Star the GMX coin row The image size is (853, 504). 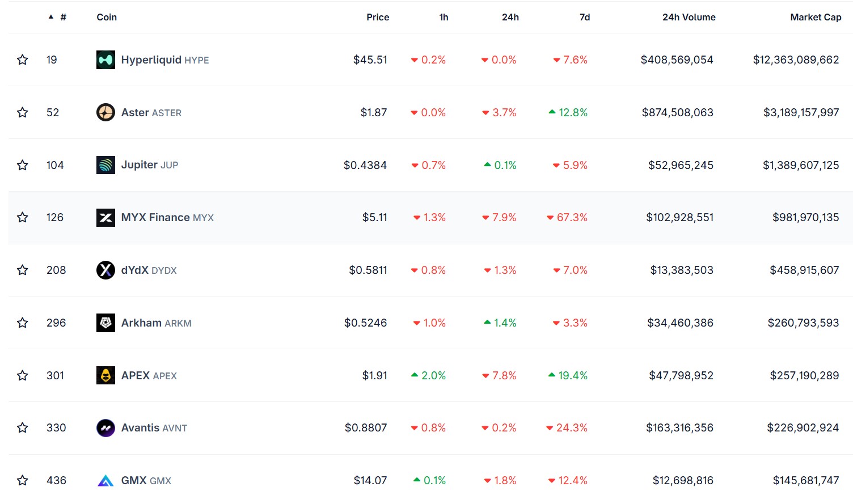pyautogui.click(x=23, y=481)
